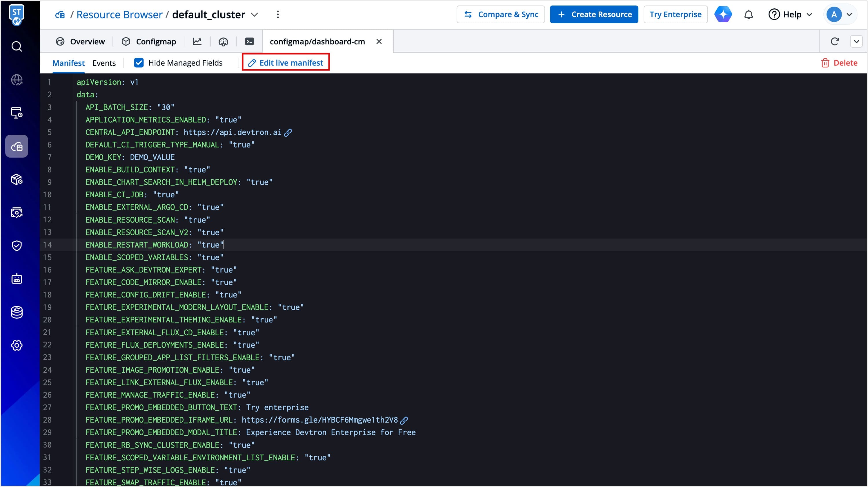Image resolution: width=868 pixels, height=487 pixels.
Task: Close the configmap/dashboard-cm tab
Action: point(379,42)
